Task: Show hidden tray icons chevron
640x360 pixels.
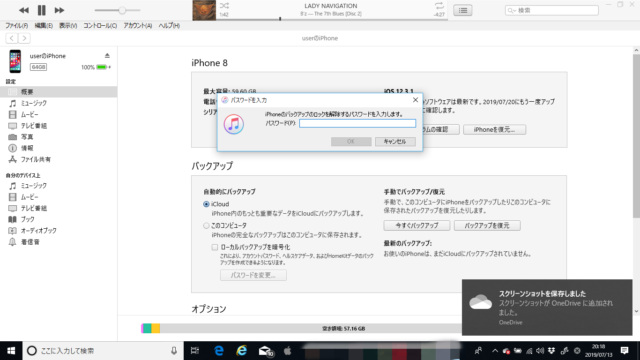Action: (495, 351)
